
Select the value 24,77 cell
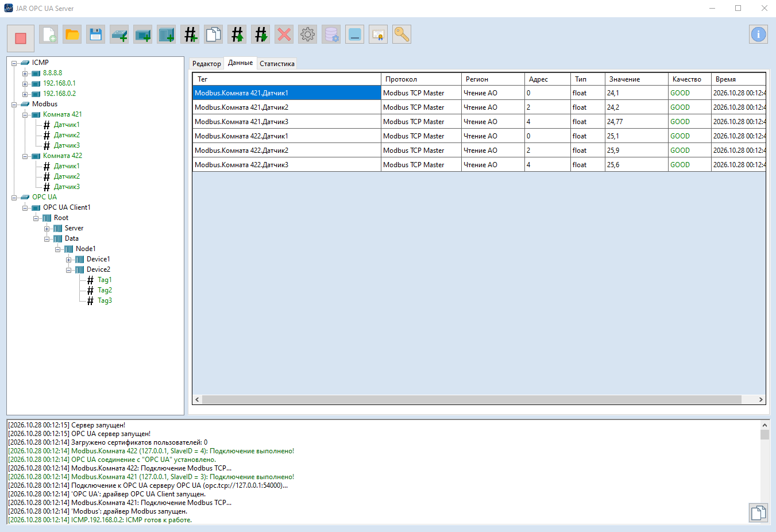(636, 122)
